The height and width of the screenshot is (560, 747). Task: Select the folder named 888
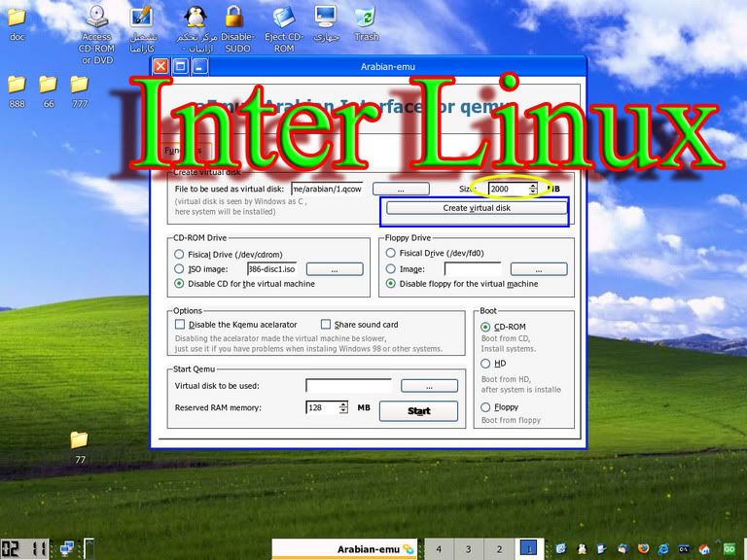(x=17, y=92)
